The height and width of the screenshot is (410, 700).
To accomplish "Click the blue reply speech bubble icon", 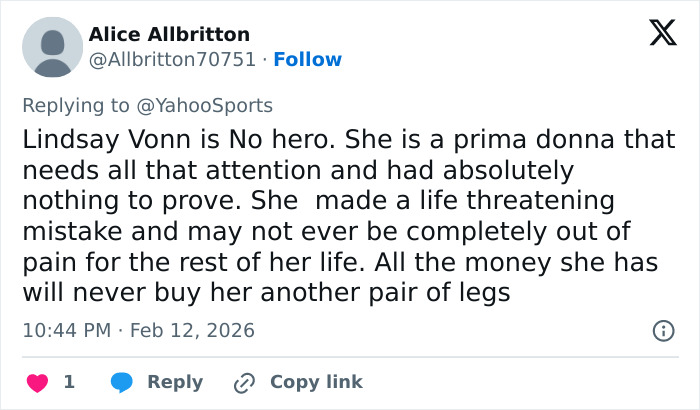I will pos(122,382).
